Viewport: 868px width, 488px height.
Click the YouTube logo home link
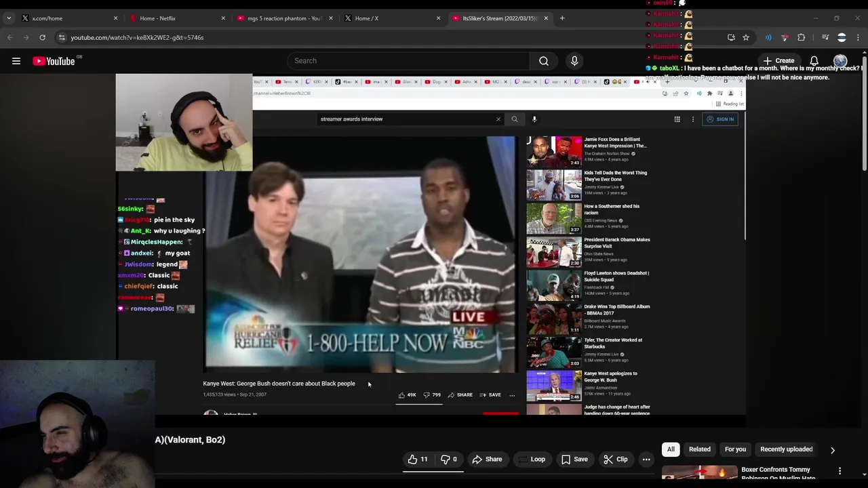coord(54,61)
